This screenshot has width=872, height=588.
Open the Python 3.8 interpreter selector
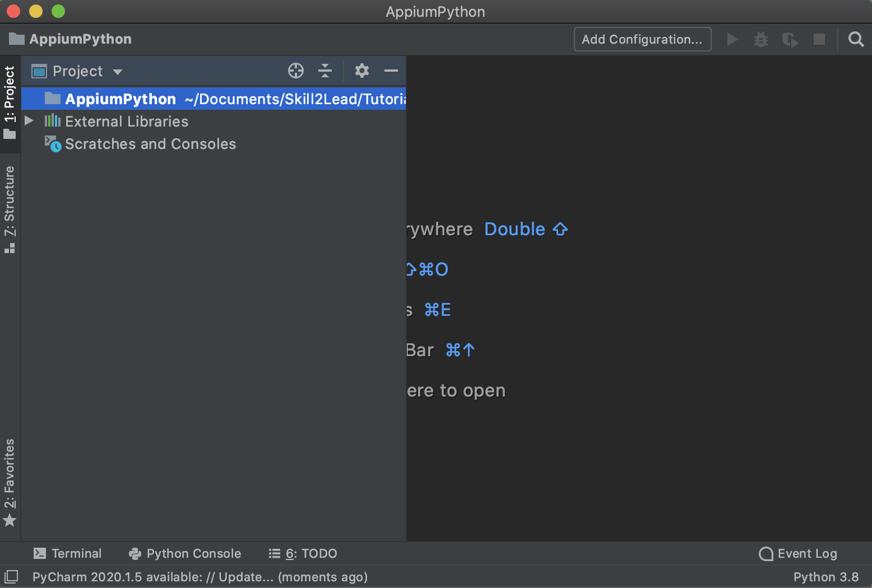tap(825, 577)
